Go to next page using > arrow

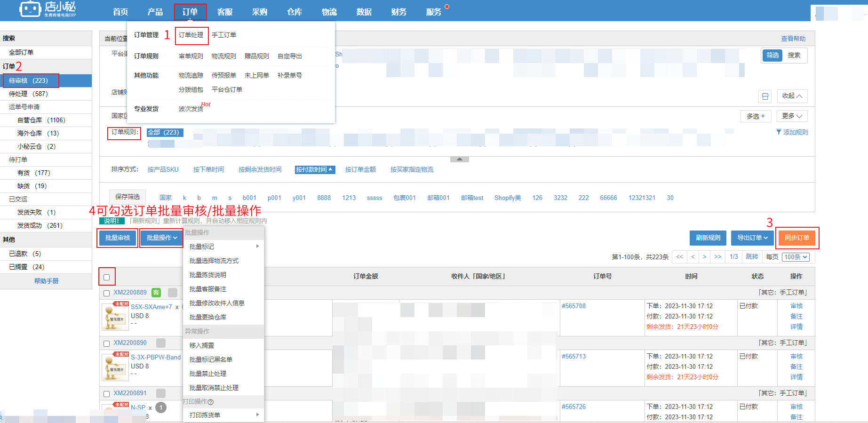coord(704,257)
